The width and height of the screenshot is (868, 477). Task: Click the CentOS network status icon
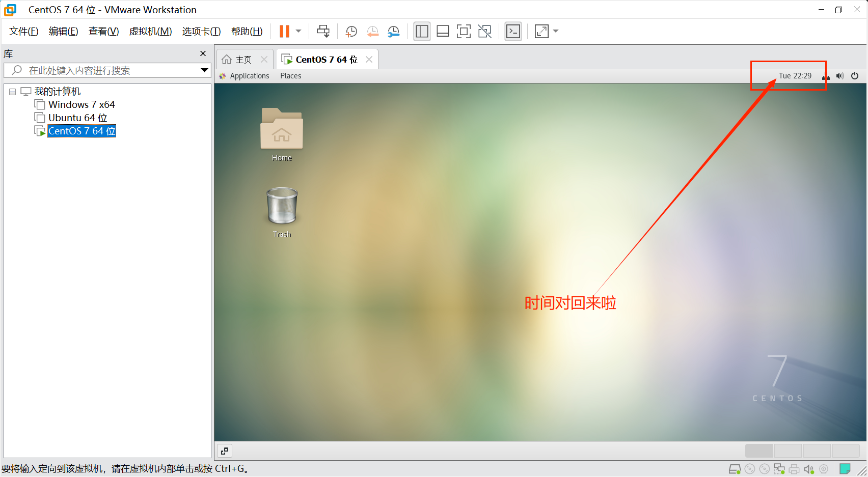[826, 76]
